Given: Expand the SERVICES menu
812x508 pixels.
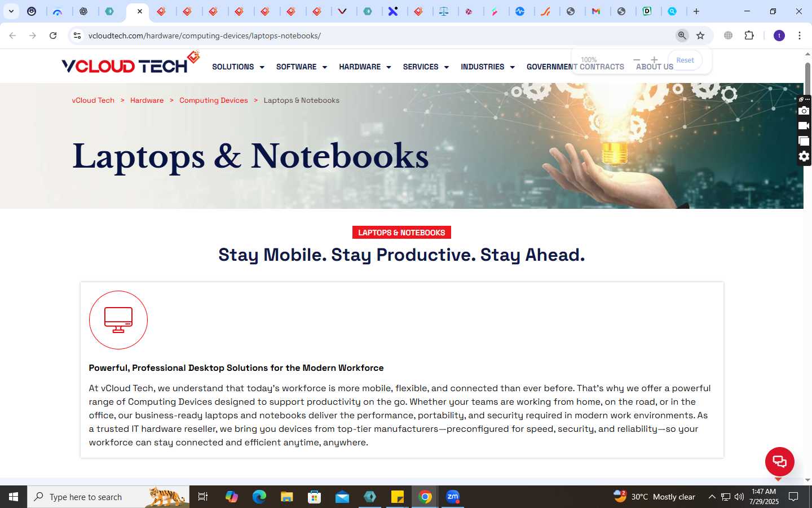Looking at the screenshot, I should (x=426, y=67).
